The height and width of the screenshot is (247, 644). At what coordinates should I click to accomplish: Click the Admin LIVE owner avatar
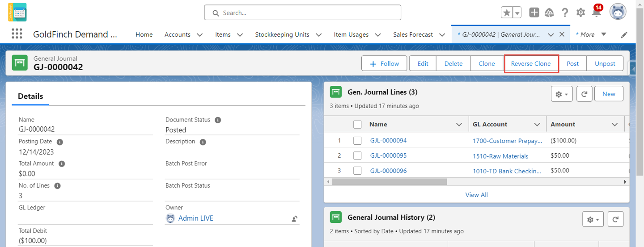click(170, 218)
